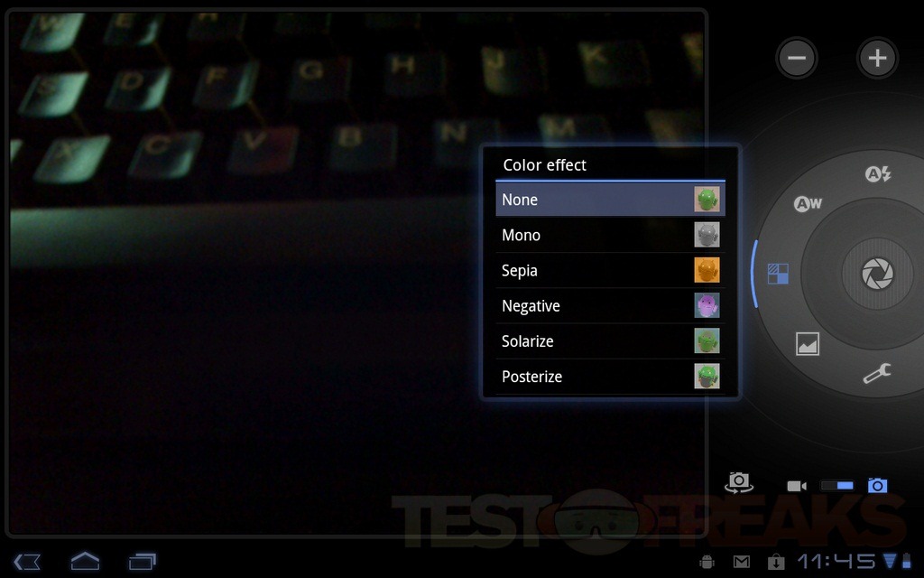The image size is (924, 578).
Task: Select the None color effect
Action: point(610,200)
